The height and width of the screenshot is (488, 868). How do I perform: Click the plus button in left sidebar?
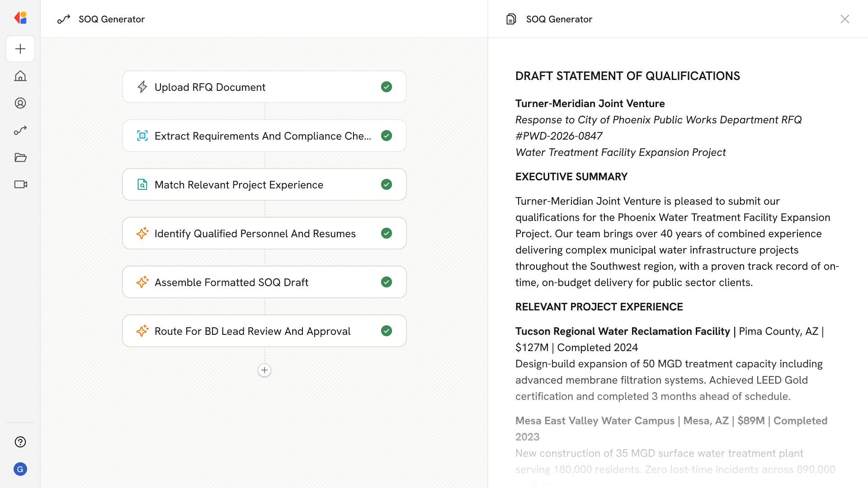tap(20, 49)
